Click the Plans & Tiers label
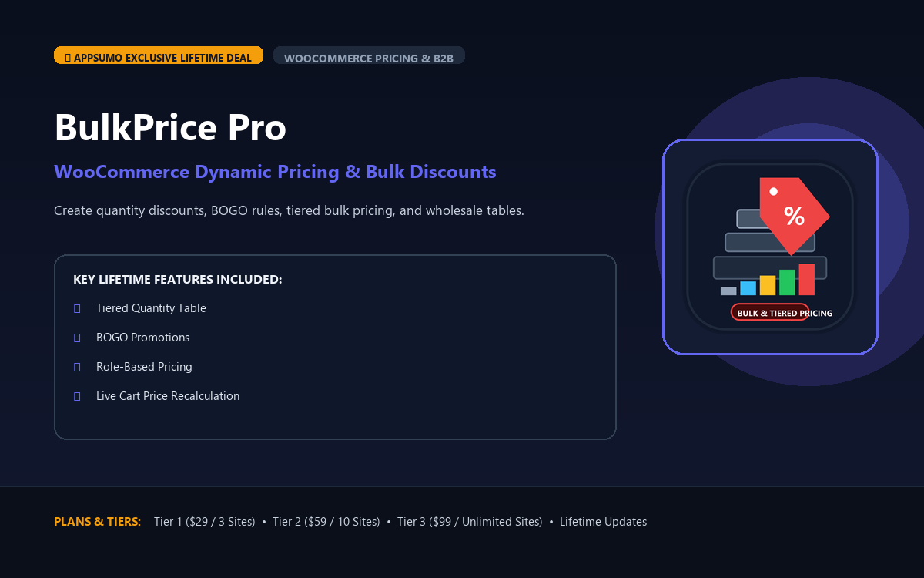Image resolution: width=924 pixels, height=578 pixels. tap(98, 522)
